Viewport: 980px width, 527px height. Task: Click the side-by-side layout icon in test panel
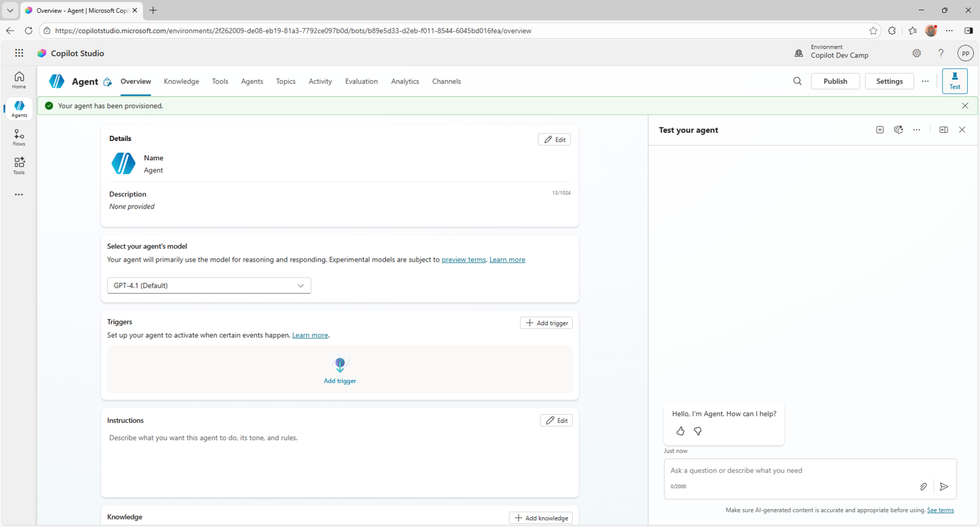[943, 130]
